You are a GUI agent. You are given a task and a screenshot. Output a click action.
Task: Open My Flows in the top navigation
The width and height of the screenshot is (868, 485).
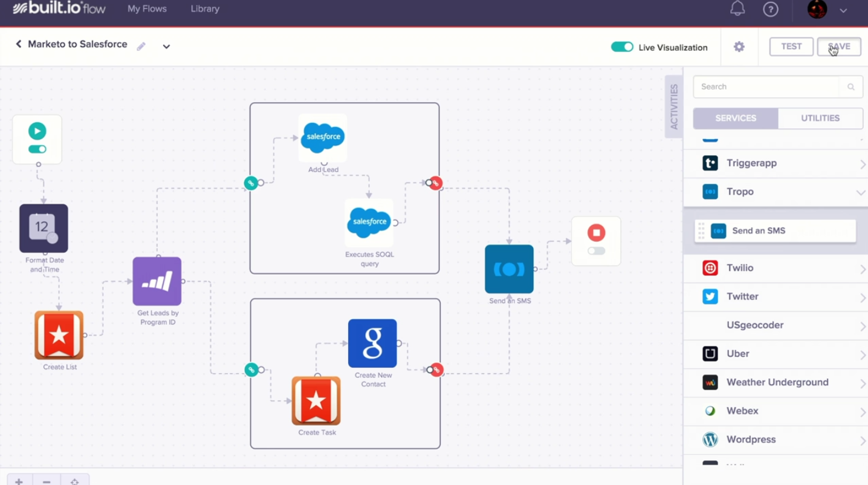147,9
